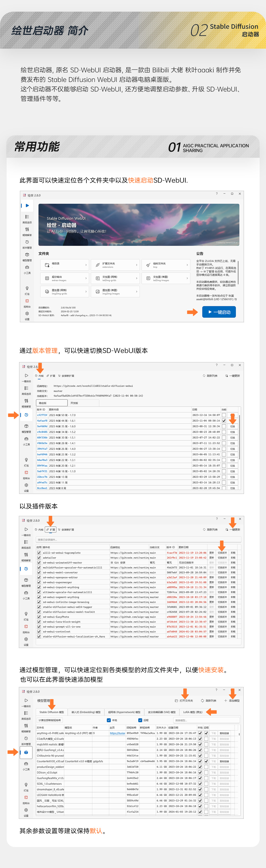Click the 超分输出 extras-images icon
The width and height of the screenshot is (266, 868).
point(47,278)
